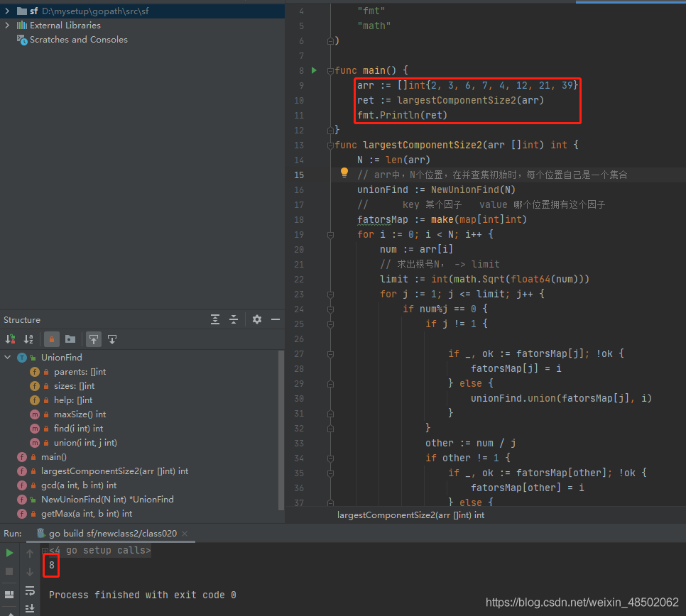Jump to maxSize() int method
The height and width of the screenshot is (616, 686).
(x=80, y=414)
